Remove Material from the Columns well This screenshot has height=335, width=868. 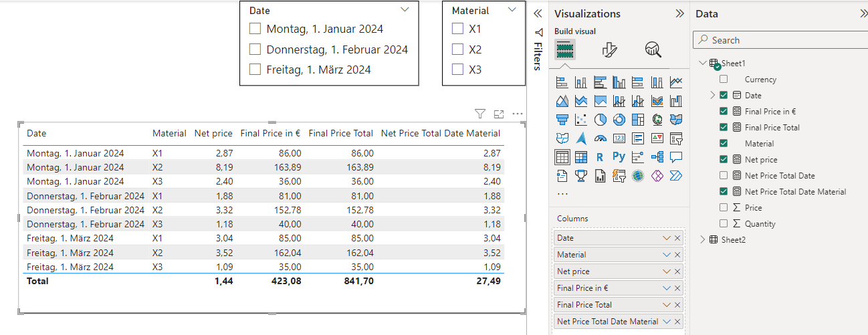point(677,255)
